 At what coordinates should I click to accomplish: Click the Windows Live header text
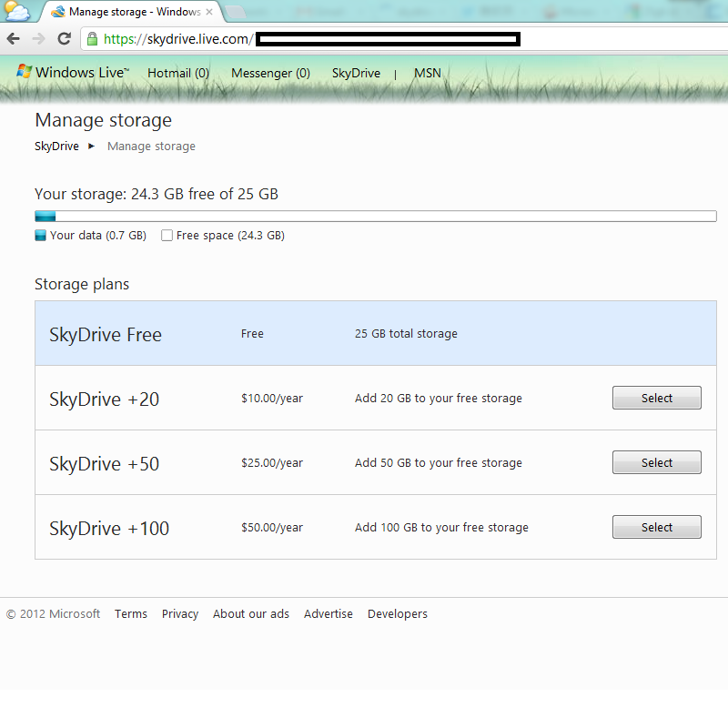[x=82, y=73]
